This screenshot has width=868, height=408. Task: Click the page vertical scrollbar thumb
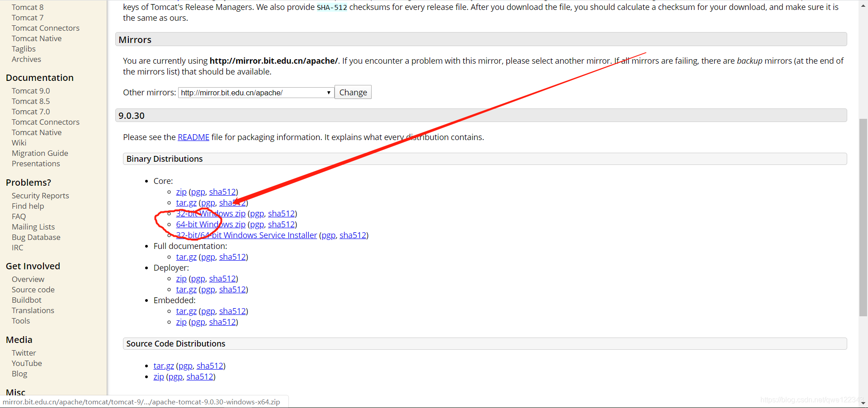pos(863,217)
